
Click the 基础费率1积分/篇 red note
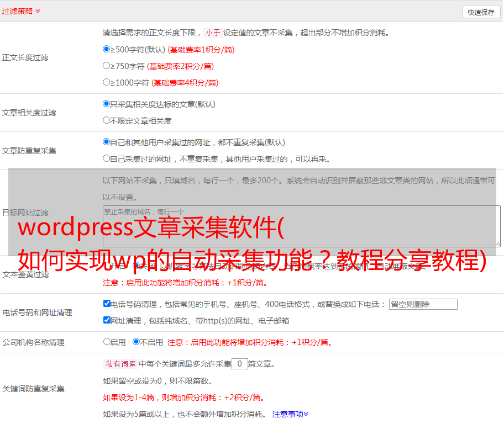pyautogui.click(x=201, y=50)
